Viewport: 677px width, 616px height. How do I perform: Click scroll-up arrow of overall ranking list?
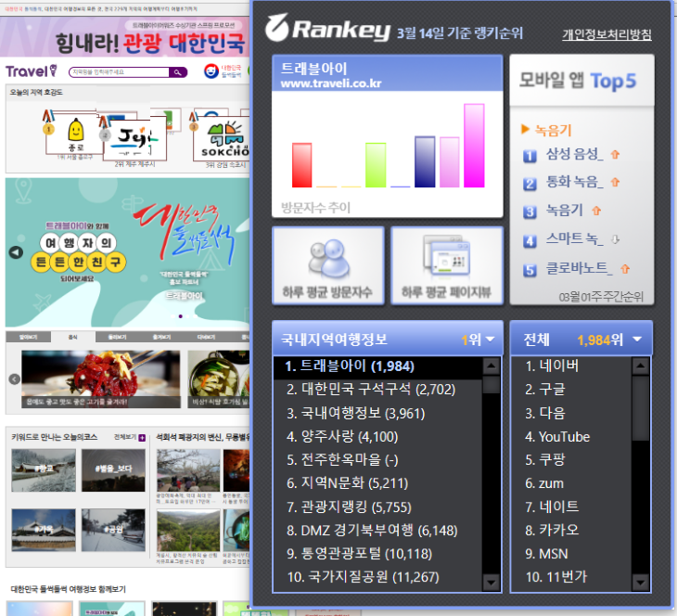640,366
